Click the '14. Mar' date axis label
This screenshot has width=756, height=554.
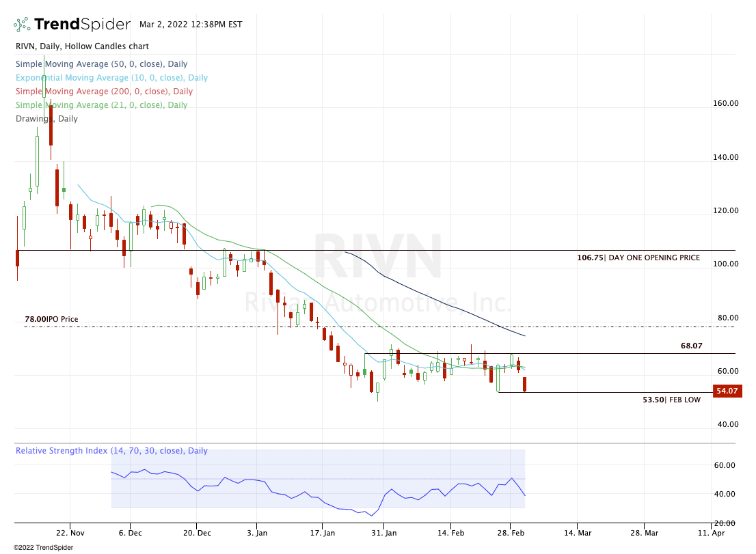click(578, 533)
